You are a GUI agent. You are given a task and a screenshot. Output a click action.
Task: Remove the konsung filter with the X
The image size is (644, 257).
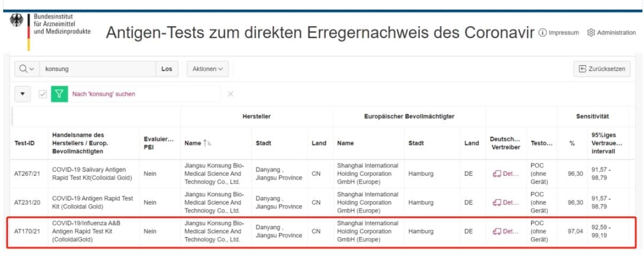(231, 94)
